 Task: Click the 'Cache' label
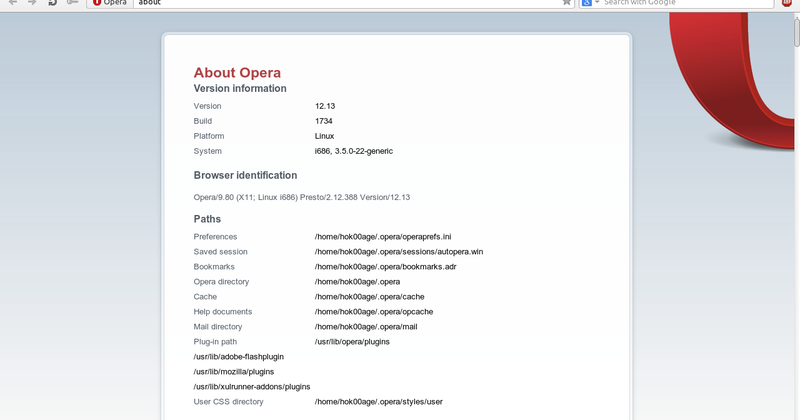point(205,297)
